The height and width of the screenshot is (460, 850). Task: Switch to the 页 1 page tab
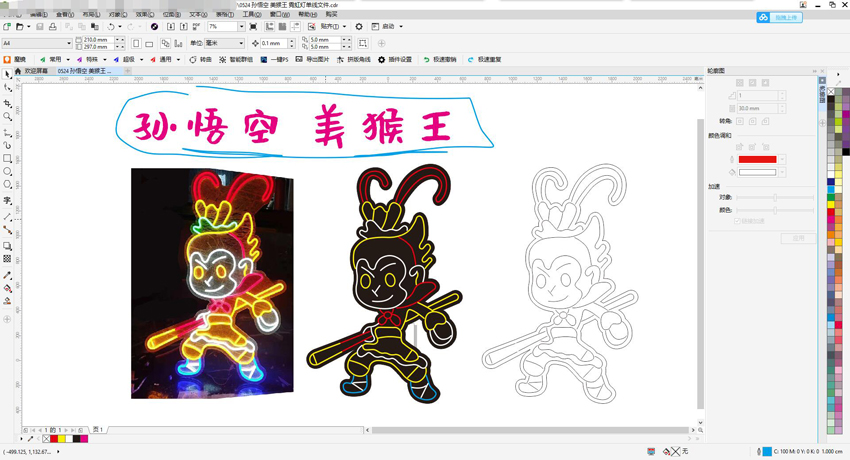click(98, 429)
